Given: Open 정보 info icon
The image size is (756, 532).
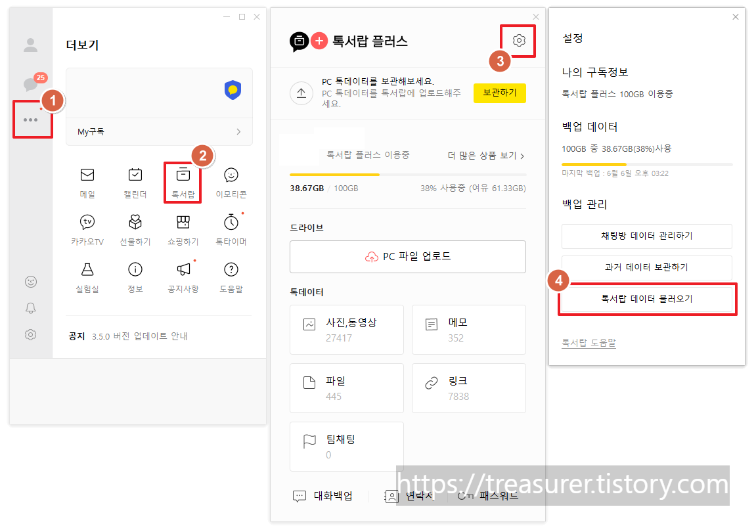Looking at the screenshot, I should point(135,277).
